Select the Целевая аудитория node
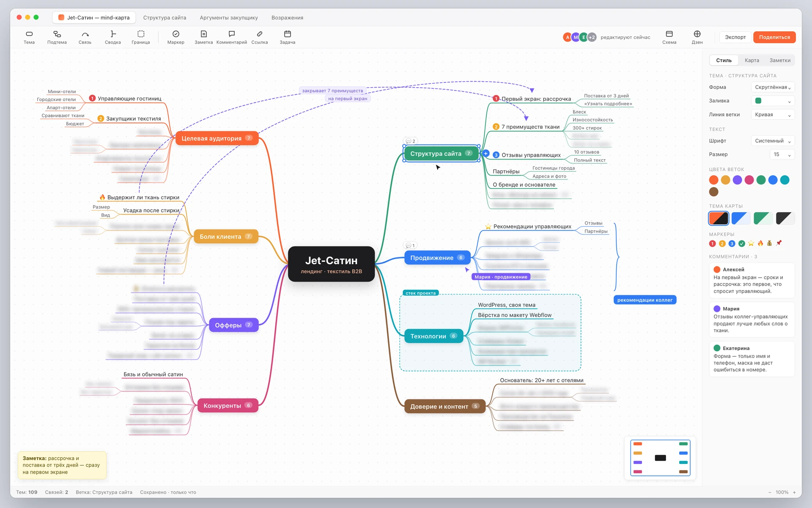This screenshot has height=508, width=812. (217, 138)
